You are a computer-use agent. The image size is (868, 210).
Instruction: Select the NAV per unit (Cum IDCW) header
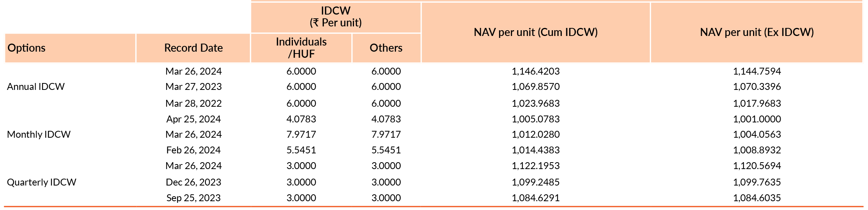click(x=536, y=33)
